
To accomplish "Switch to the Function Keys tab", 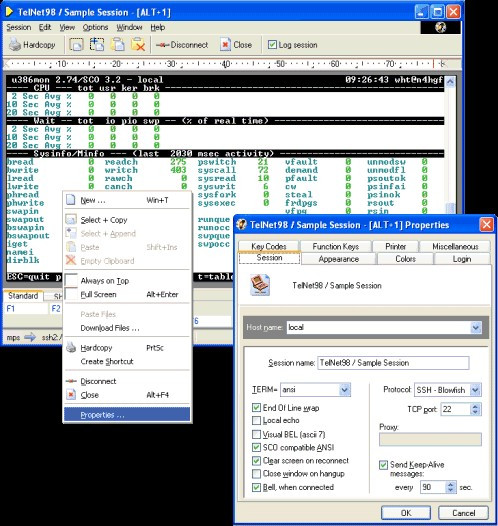I will pos(336,247).
